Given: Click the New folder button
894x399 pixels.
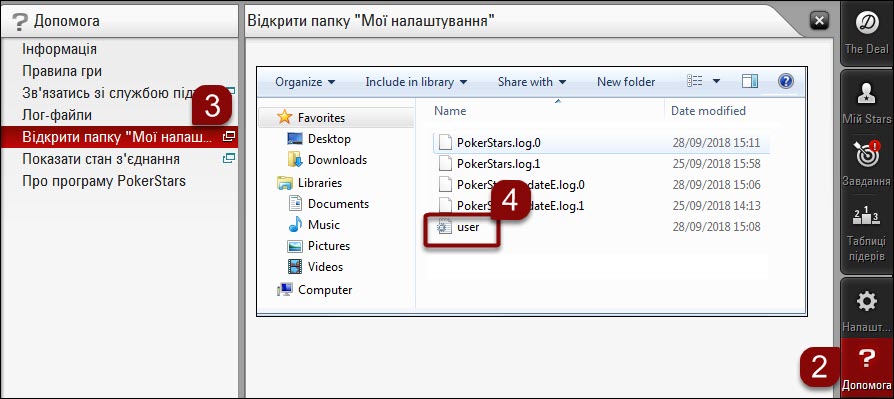Looking at the screenshot, I should (626, 82).
